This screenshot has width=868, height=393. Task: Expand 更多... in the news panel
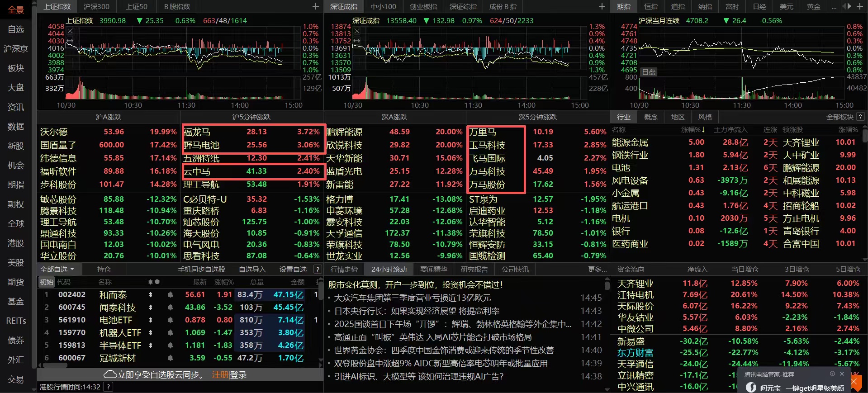pos(597,269)
